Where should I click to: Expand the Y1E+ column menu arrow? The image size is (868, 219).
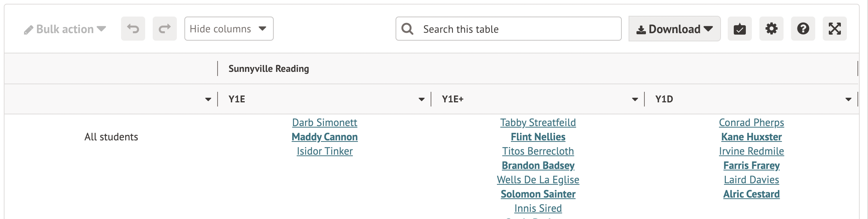click(635, 99)
